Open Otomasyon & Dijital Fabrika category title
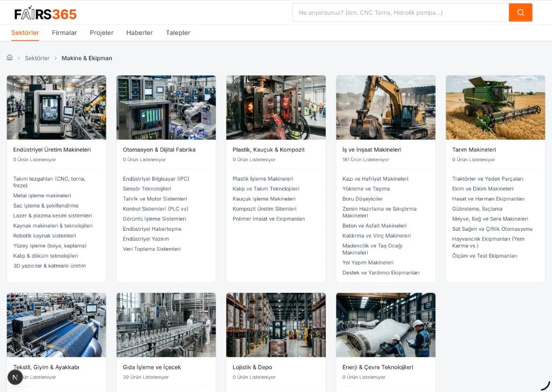Image resolution: width=552 pixels, height=392 pixels. [x=159, y=150]
